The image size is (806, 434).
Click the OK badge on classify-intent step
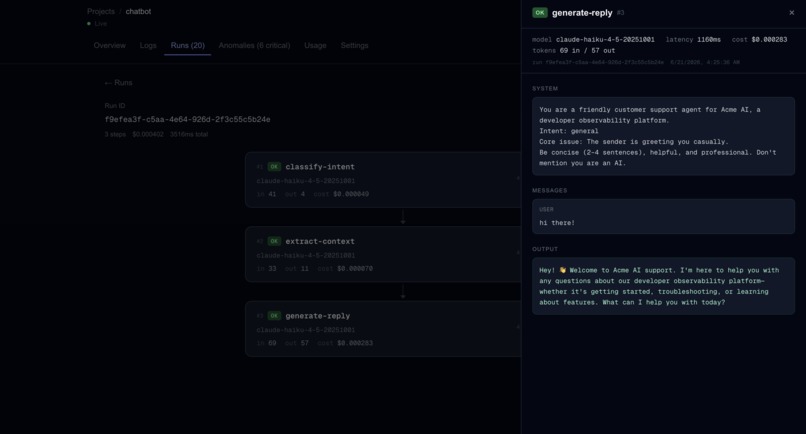[274, 167]
